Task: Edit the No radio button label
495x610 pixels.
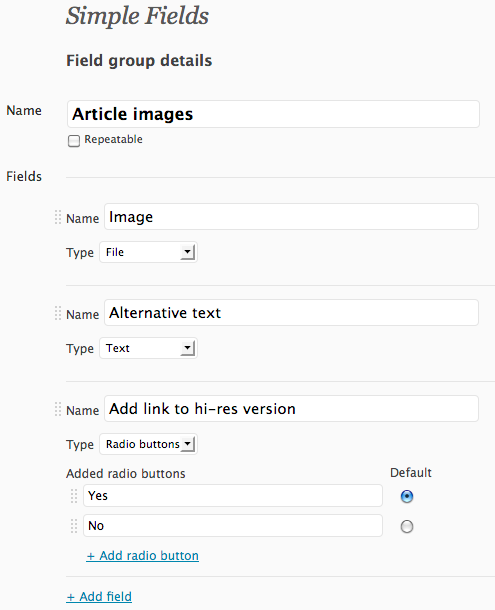Action: point(233,526)
